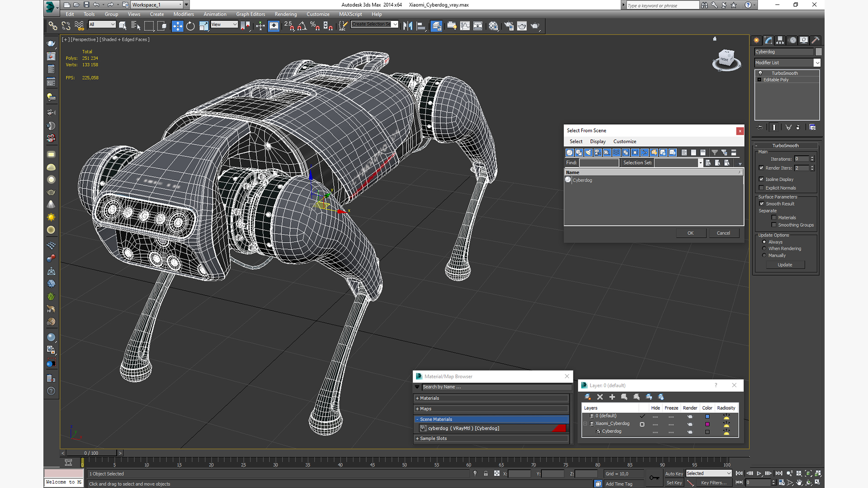This screenshot has height=488, width=868.
Task: Toggle Display Geometry filter in Select From Scene
Action: coord(570,152)
